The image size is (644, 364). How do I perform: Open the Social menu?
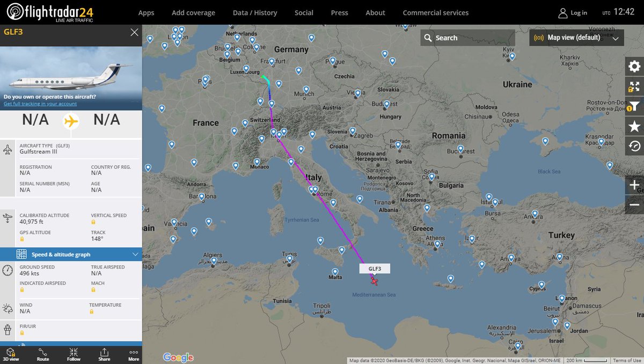click(x=304, y=12)
